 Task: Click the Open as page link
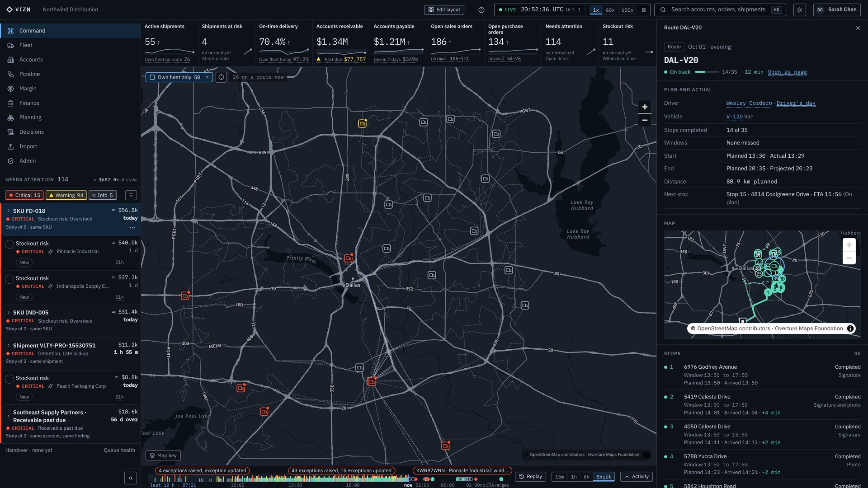tap(787, 72)
